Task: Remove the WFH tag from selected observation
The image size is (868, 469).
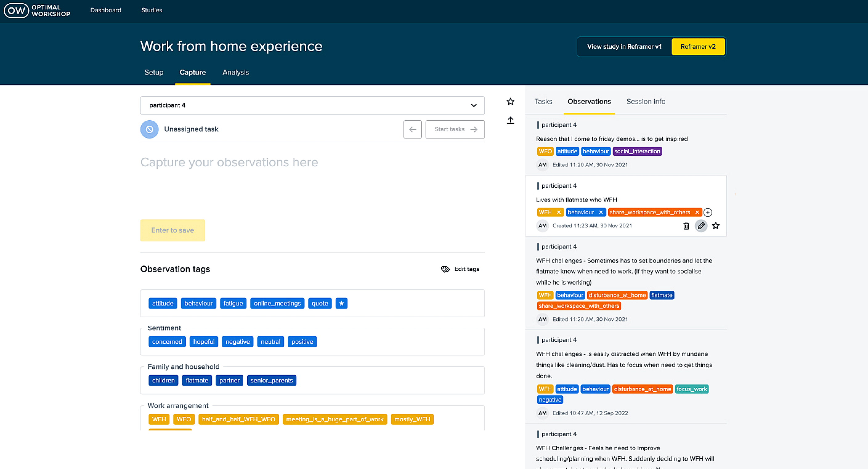Action: 559,212
